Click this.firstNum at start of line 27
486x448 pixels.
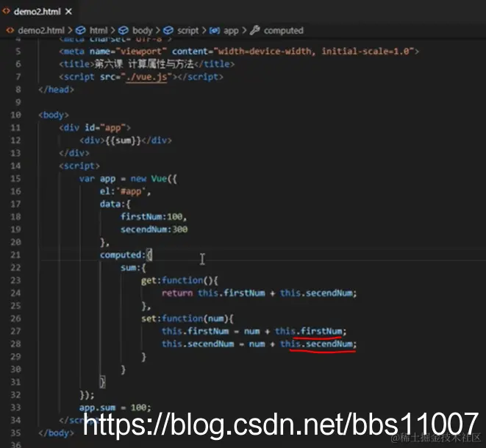[x=195, y=331]
